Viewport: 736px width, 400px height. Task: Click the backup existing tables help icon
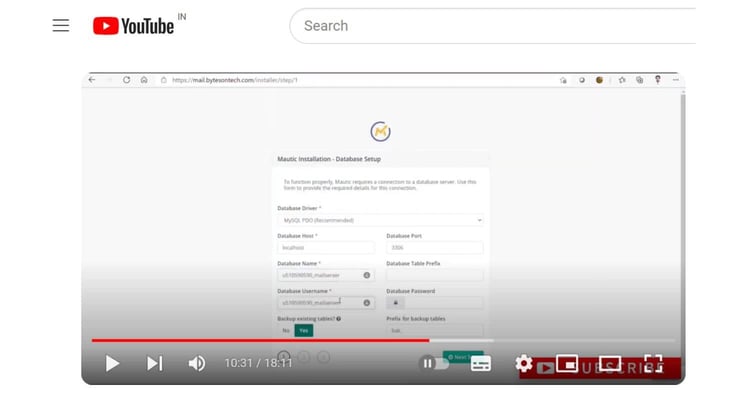[338, 319]
